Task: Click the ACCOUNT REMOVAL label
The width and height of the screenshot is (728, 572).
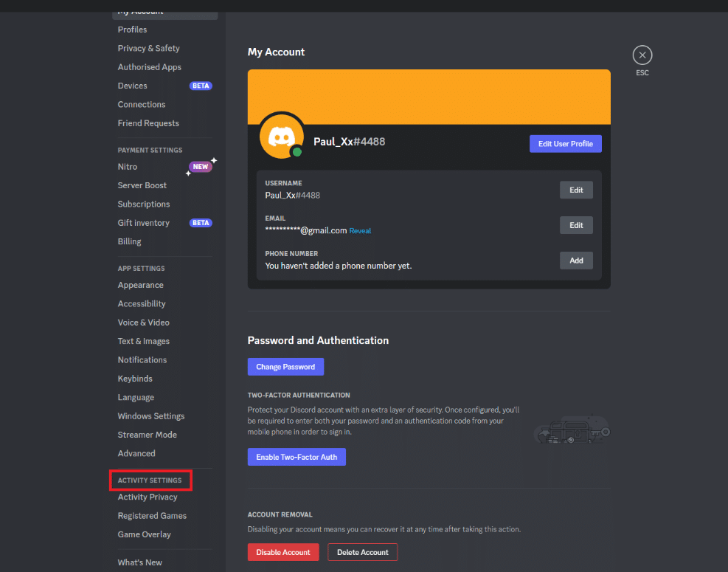Action: coord(280,514)
